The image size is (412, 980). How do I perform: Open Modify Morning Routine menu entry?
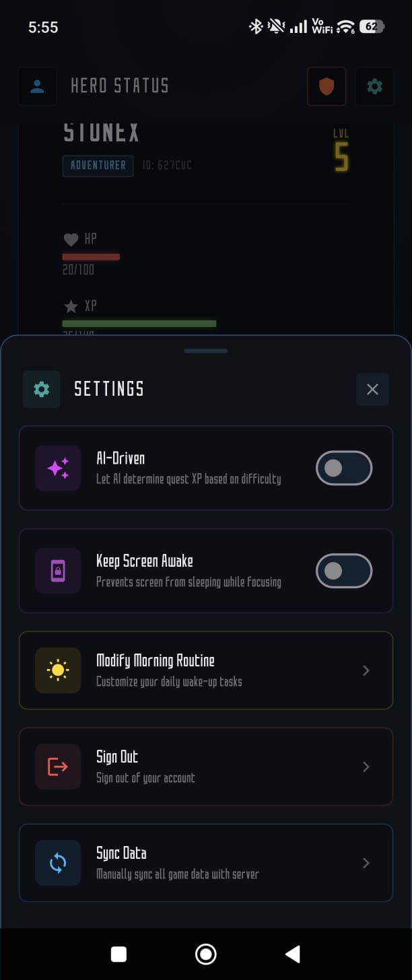point(202,670)
